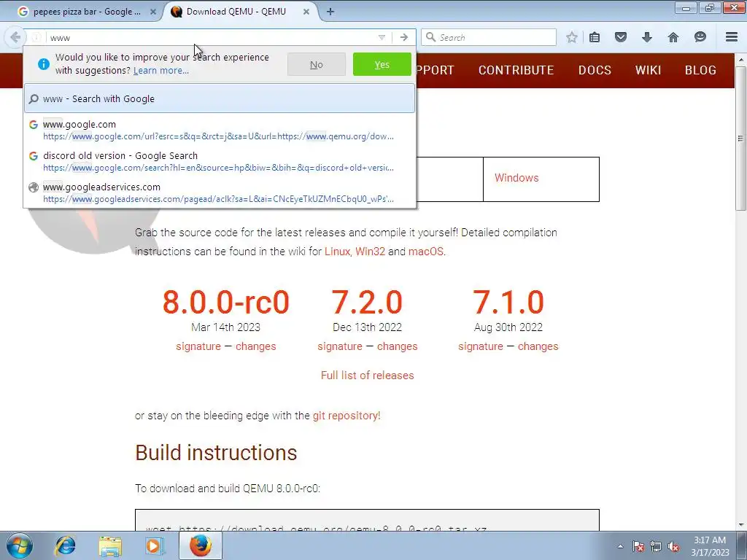Open the Firefox Hello chat icon
Viewport: 747px width, 560px height.
coord(700,37)
